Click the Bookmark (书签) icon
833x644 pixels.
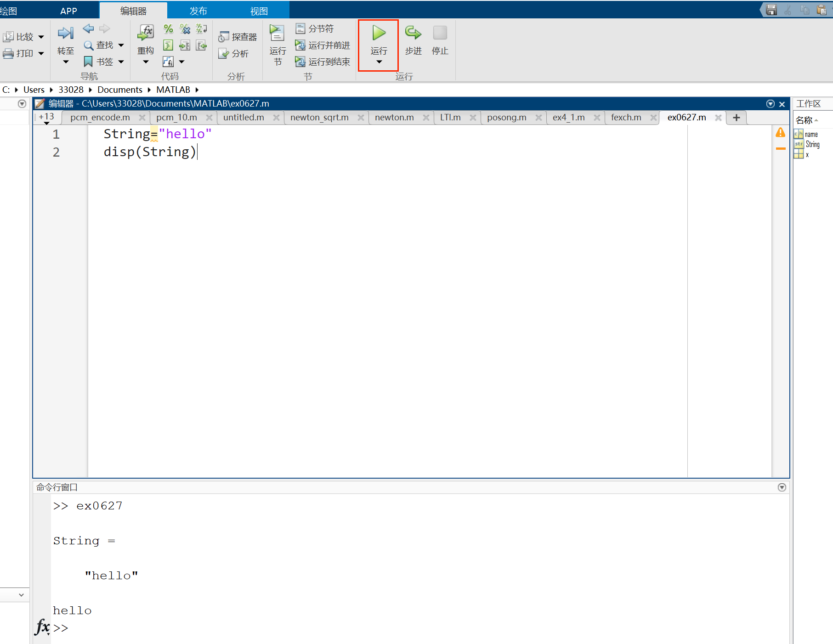pyautogui.click(x=88, y=62)
